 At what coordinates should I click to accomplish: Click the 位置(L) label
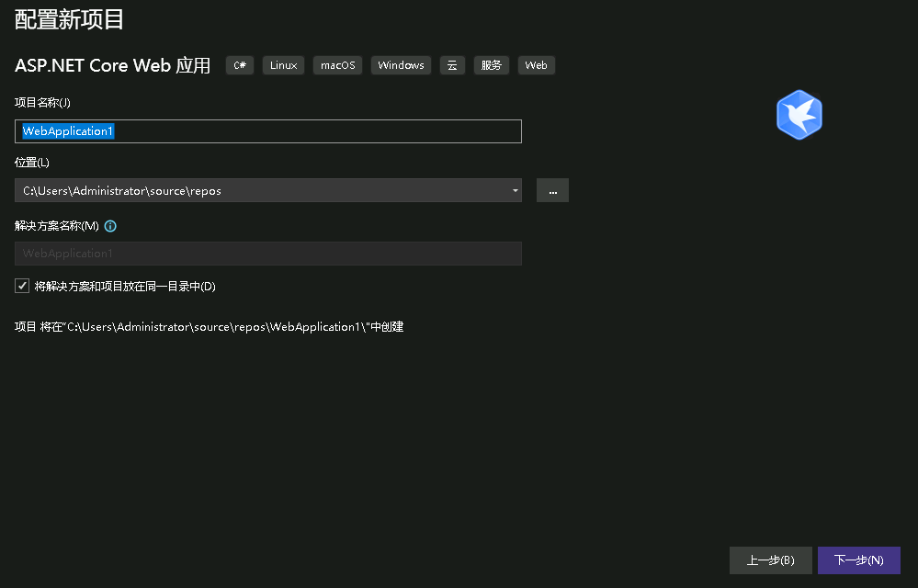point(31,163)
